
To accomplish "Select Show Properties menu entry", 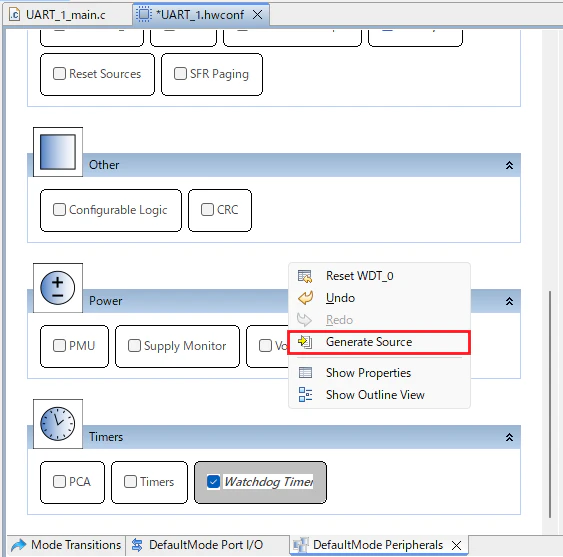I will coord(379,373).
